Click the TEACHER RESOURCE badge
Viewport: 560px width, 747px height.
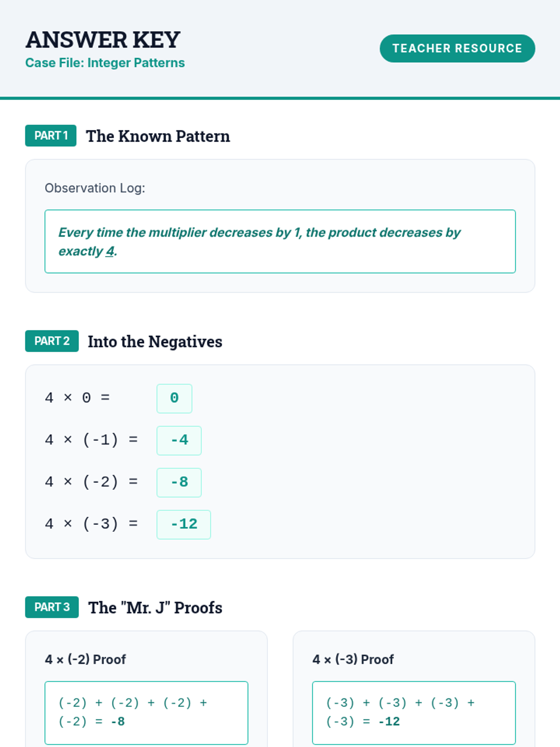[x=457, y=49]
